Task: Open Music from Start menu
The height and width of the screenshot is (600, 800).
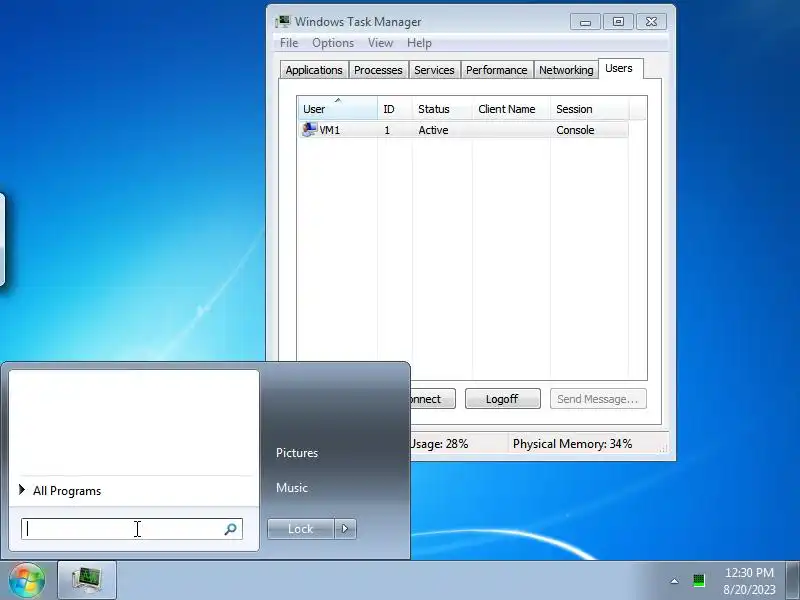Action: (292, 488)
